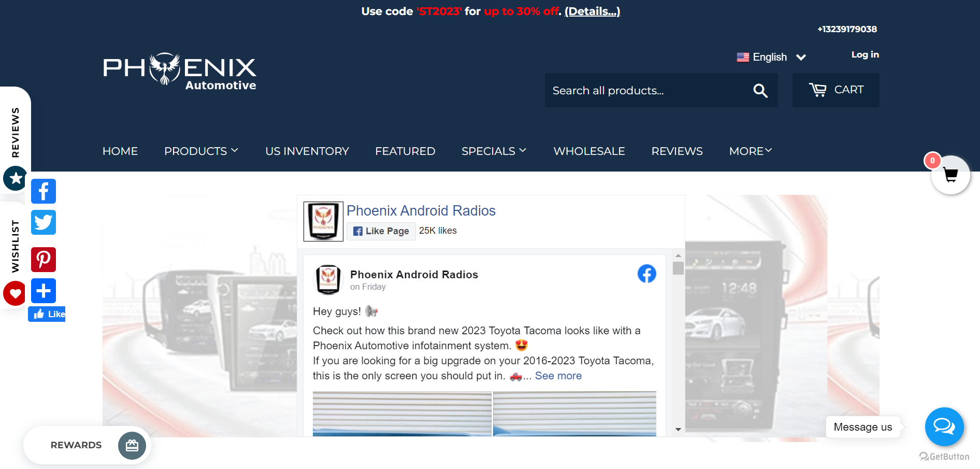This screenshot has width=980, height=469.
Task: Expand the MORE menu
Action: [x=751, y=151]
